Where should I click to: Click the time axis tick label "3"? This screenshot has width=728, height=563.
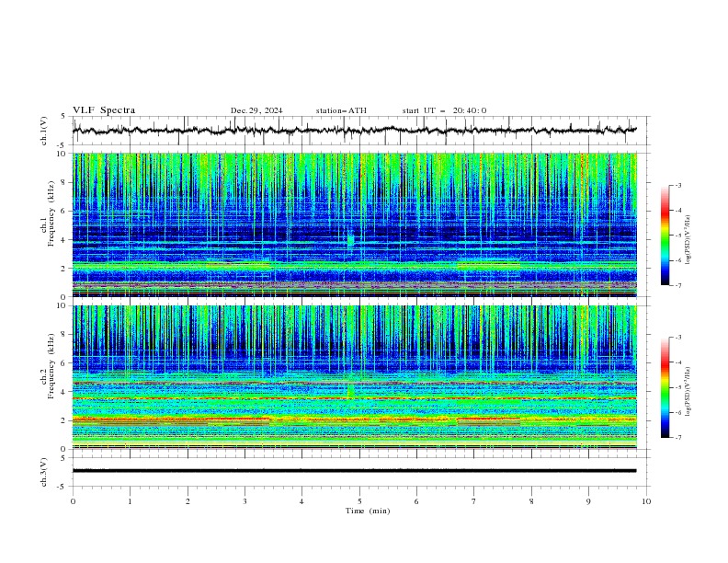coord(245,501)
